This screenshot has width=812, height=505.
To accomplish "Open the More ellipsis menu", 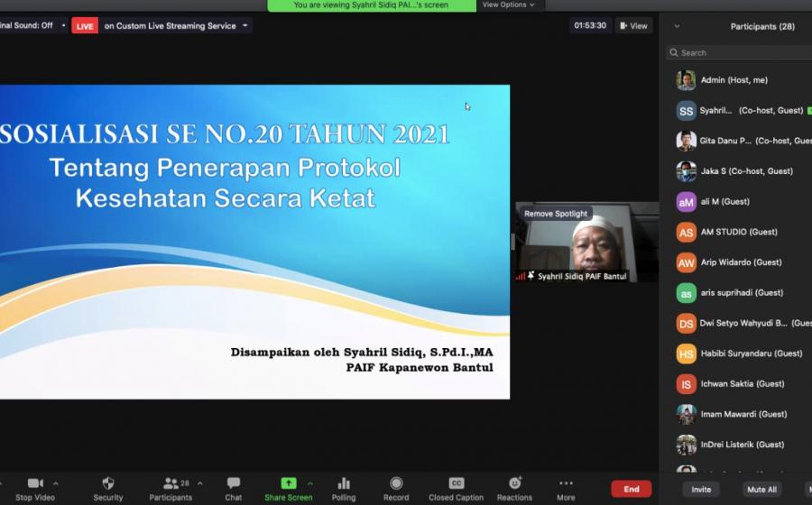I will coord(566,483).
